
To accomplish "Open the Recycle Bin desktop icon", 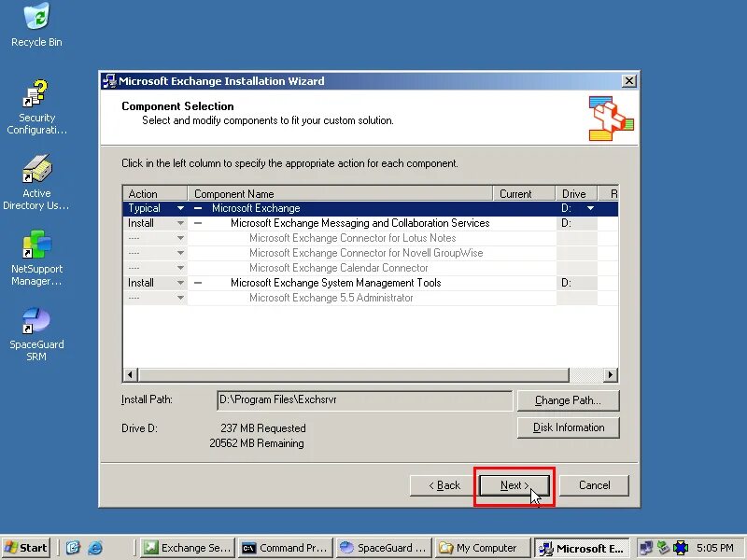I will click(x=36, y=25).
